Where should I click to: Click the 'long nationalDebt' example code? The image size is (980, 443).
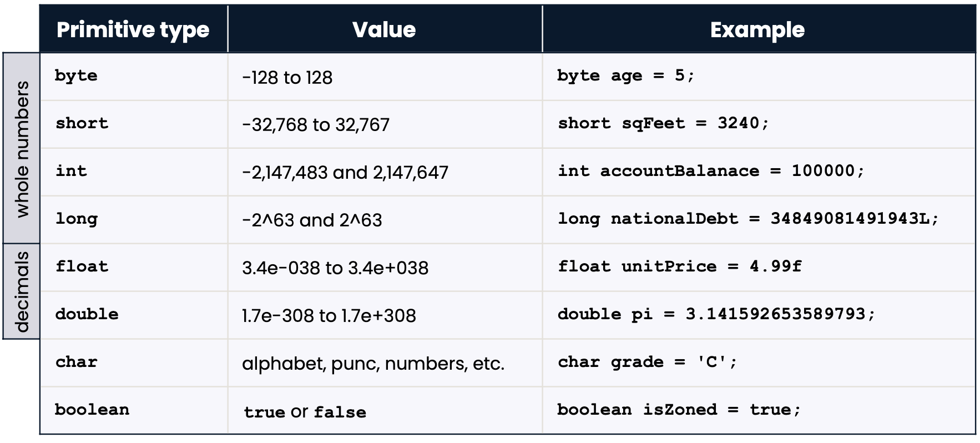[x=748, y=219]
